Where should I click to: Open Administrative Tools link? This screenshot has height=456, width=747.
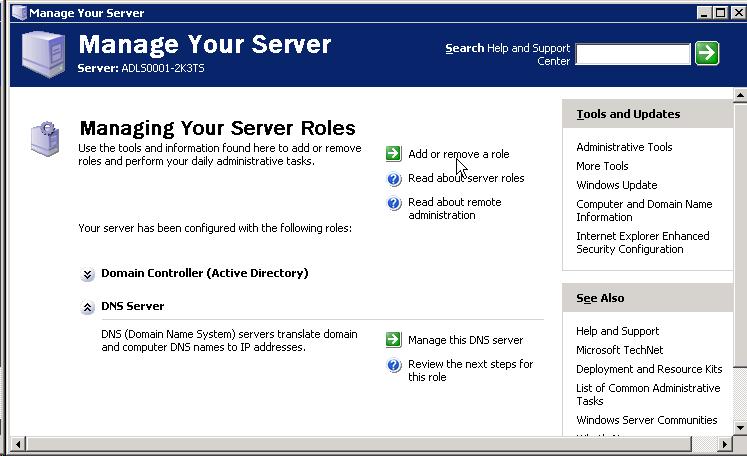point(624,147)
